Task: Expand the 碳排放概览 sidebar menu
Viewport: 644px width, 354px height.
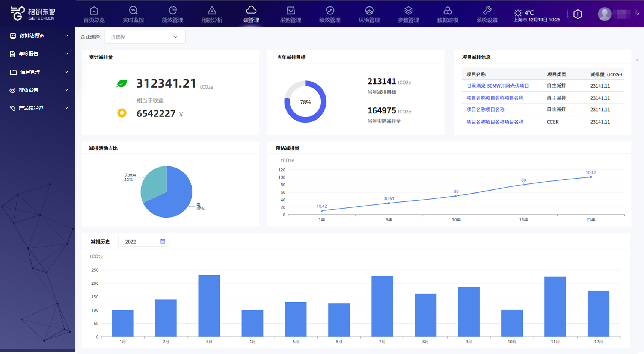Action: click(38, 36)
